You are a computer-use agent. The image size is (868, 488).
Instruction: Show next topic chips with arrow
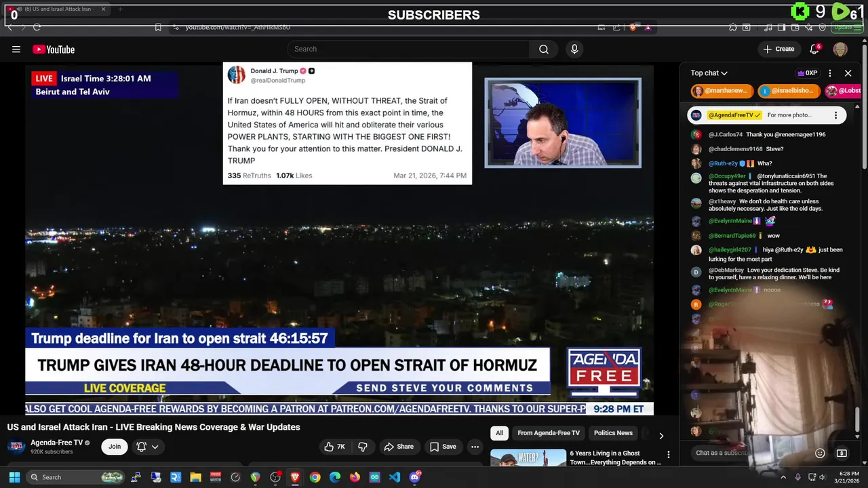point(661,436)
